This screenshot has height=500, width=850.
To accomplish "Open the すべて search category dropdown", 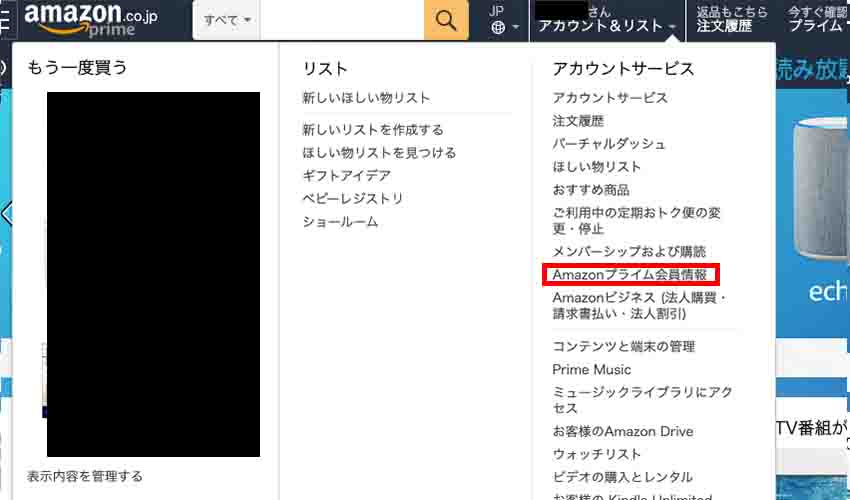I will (227, 20).
